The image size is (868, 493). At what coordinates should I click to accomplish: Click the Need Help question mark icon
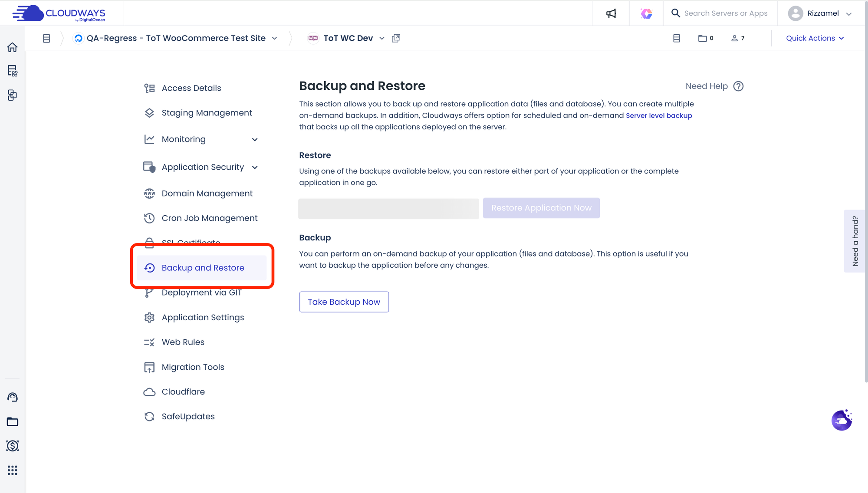click(x=738, y=86)
